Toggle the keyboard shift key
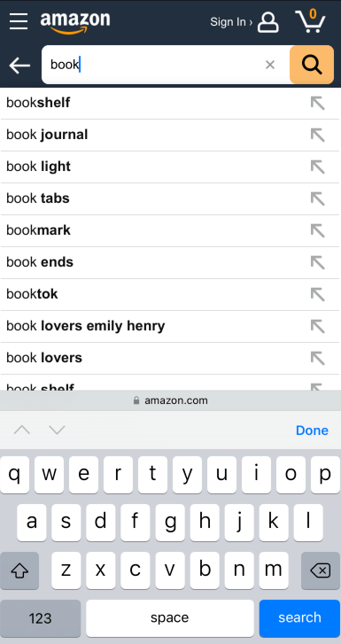The width and height of the screenshot is (341, 644). [x=19, y=570]
